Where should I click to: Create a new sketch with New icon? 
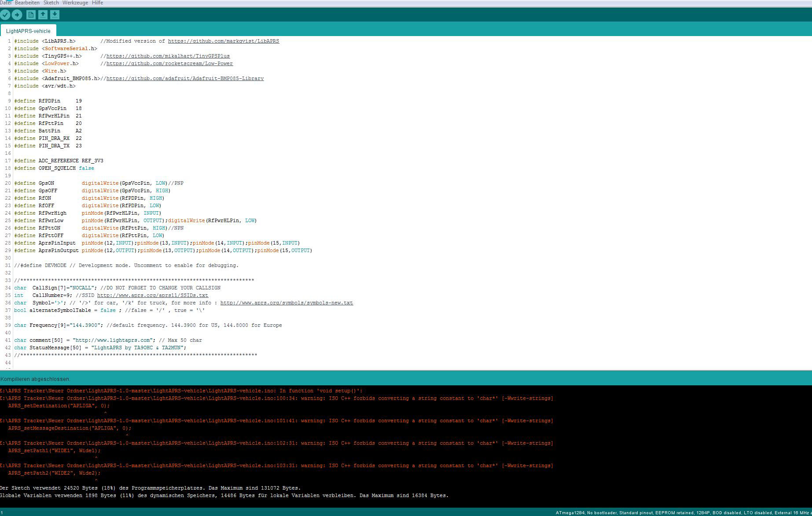31,15
